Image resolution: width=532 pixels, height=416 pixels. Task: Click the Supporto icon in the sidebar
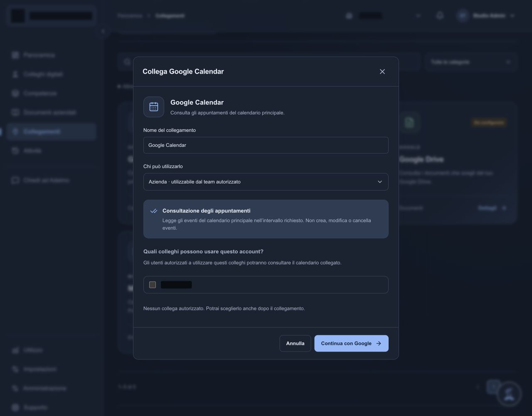coord(15,407)
